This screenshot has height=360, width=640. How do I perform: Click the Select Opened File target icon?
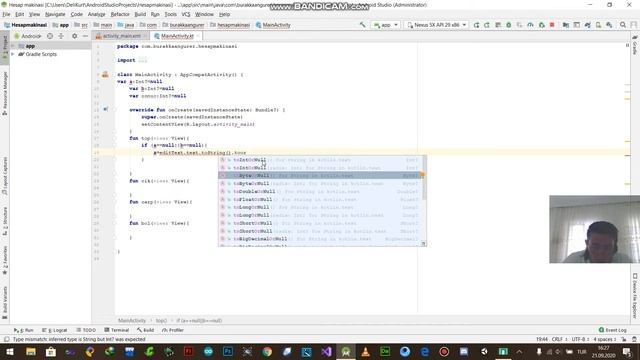(50, 36)
